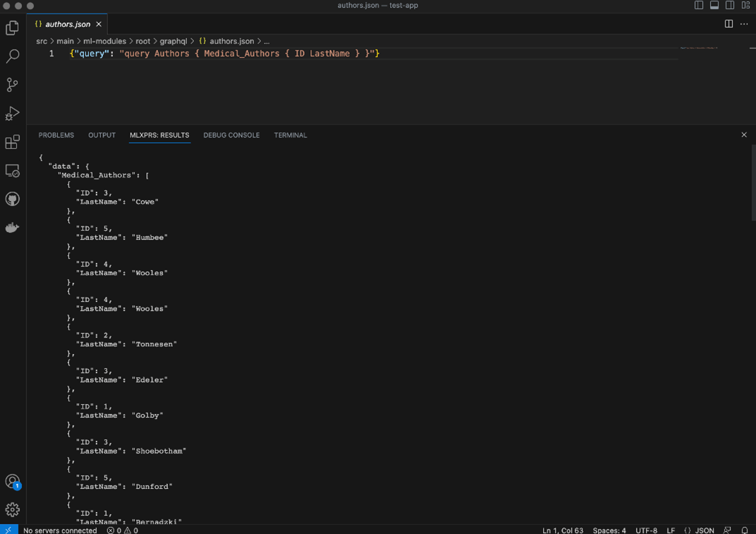Click No servers connected status item
Viewport: 756px width, 534px height.
point(60,530)
